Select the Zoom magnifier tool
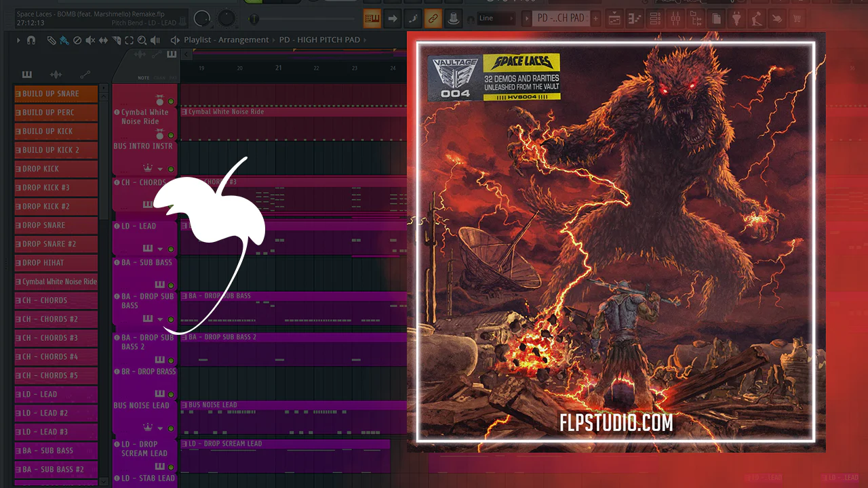The width and height of the screenshot is (868, 488). pos(142,41)
